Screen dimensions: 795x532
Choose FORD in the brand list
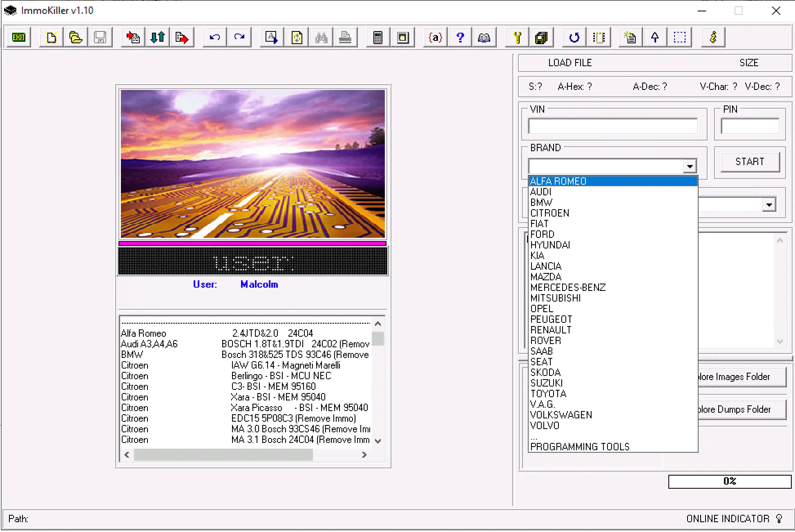tap(613, 234)
